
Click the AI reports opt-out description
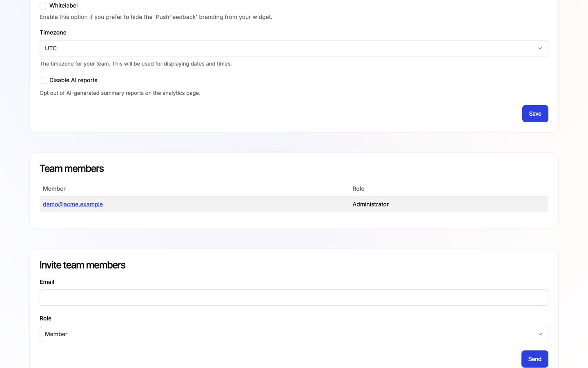point(120,93)
